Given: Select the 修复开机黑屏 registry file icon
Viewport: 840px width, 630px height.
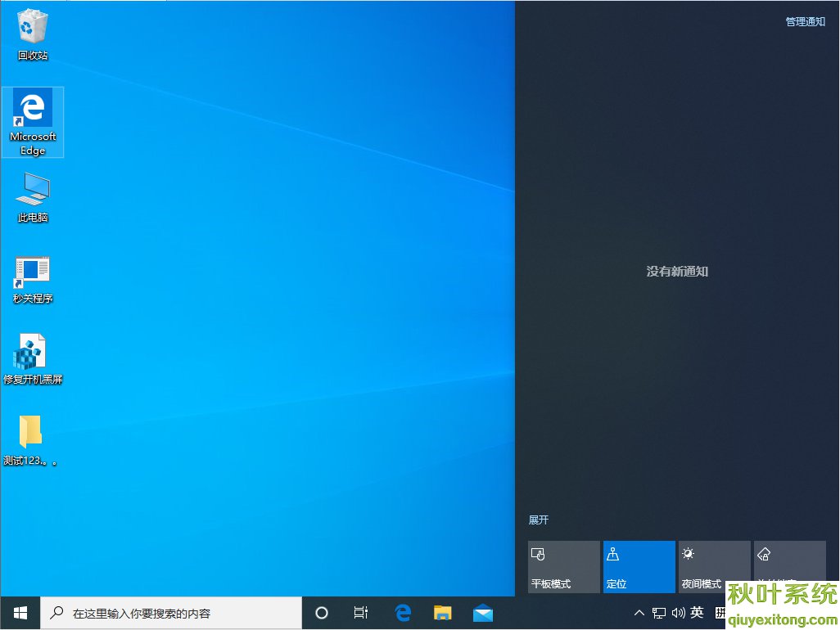Looking at the screenshot, I should 33,358.
